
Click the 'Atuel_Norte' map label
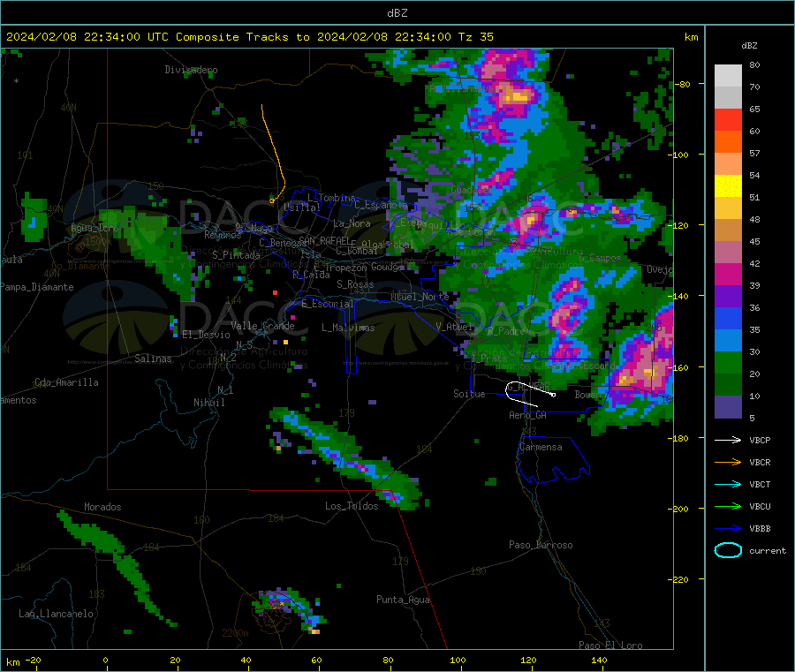click(420, 297)
